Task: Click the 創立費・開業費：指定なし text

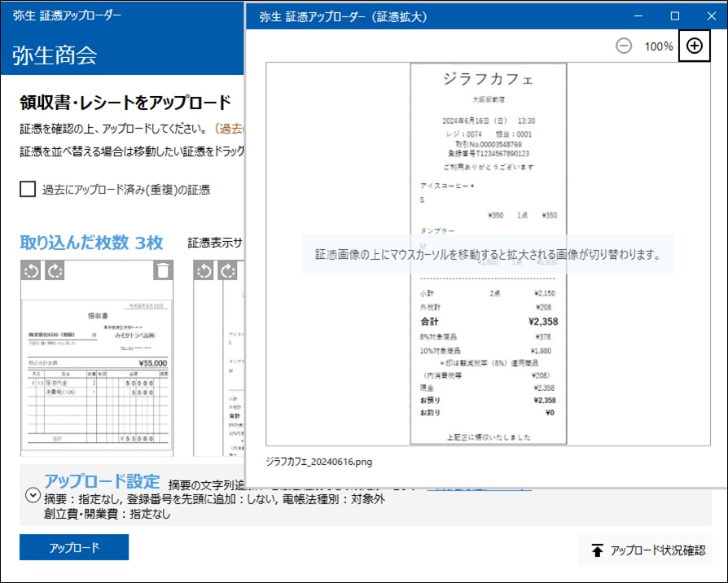Action: pyautogui.click(x=107, y=514)
